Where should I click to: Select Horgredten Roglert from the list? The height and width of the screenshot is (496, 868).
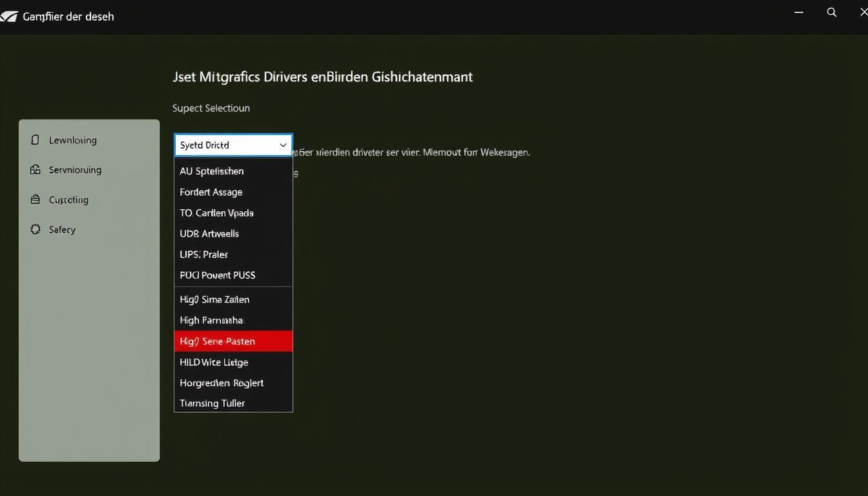click(x=233, y=382)
